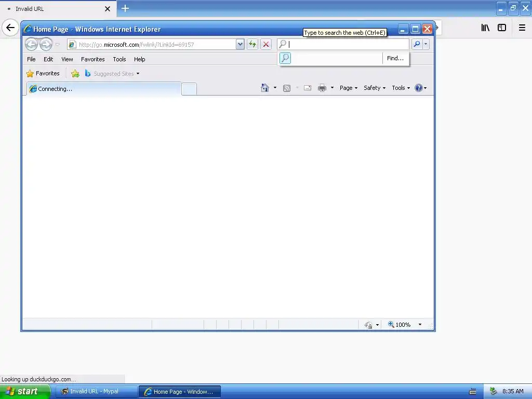The image size is (532, 399).
Task: Open the Help menu
Action: (x=139, y=59)
